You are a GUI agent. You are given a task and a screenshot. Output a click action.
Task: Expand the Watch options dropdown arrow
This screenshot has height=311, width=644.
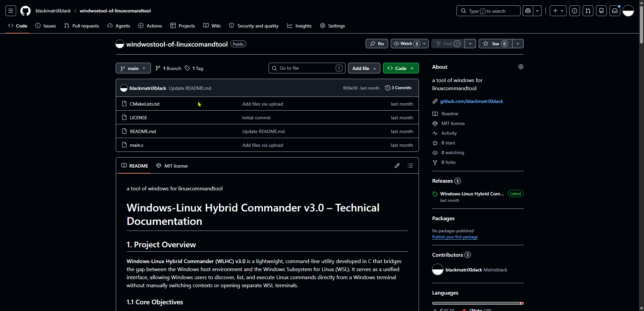click(424, 44)
